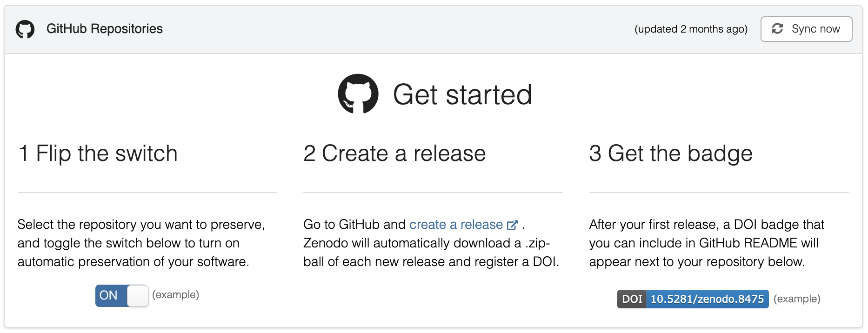This screenshot has height=333, width=868.
Task: Click the dark DOI label on the badge
Action: pos(632,299)
